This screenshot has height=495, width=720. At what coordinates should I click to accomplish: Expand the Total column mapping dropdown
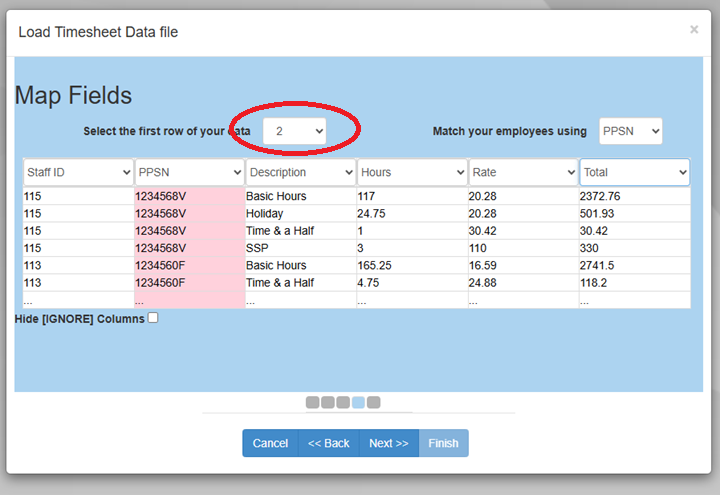(635, 172)
